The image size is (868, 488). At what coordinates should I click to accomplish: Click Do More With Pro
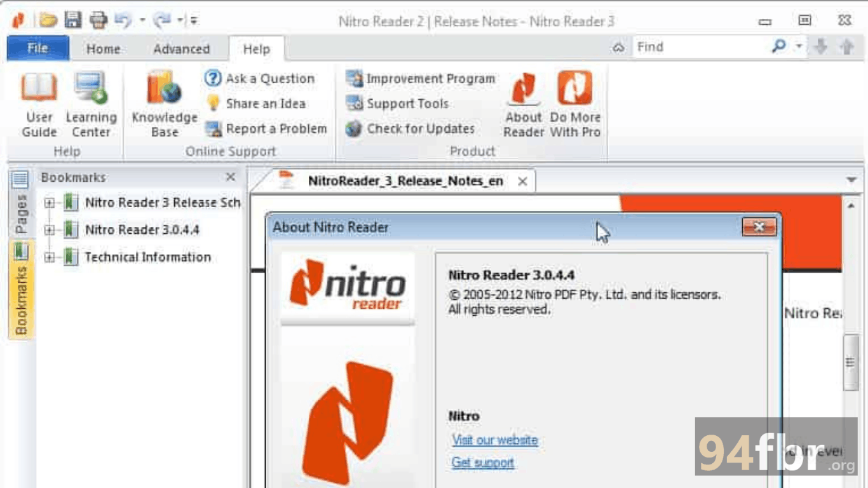tap(575, 105)
